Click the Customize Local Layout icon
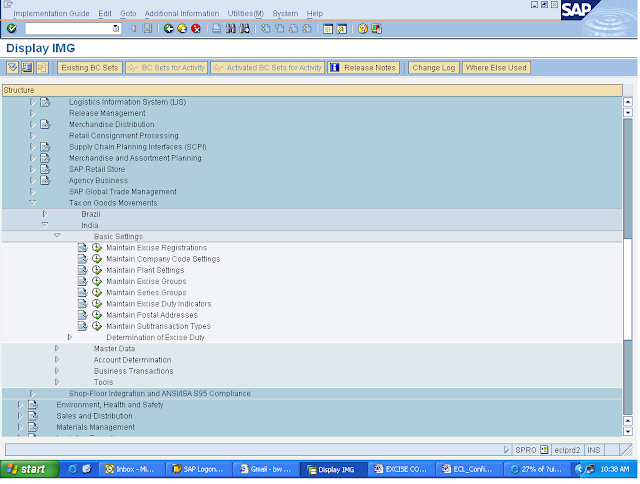This screenshot has height=484, width=640. point(376,29)
